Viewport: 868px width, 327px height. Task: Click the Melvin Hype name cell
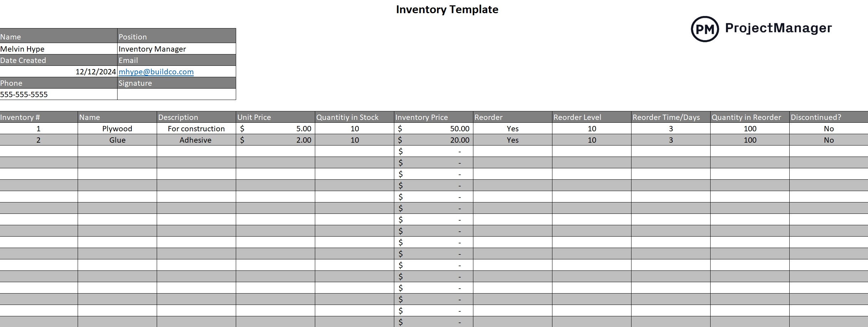(58, 49)
